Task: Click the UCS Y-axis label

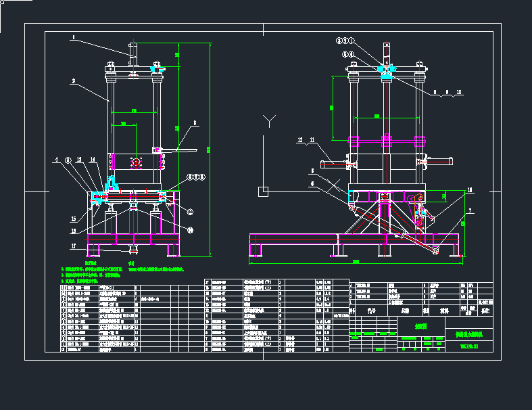Action: 270,122
